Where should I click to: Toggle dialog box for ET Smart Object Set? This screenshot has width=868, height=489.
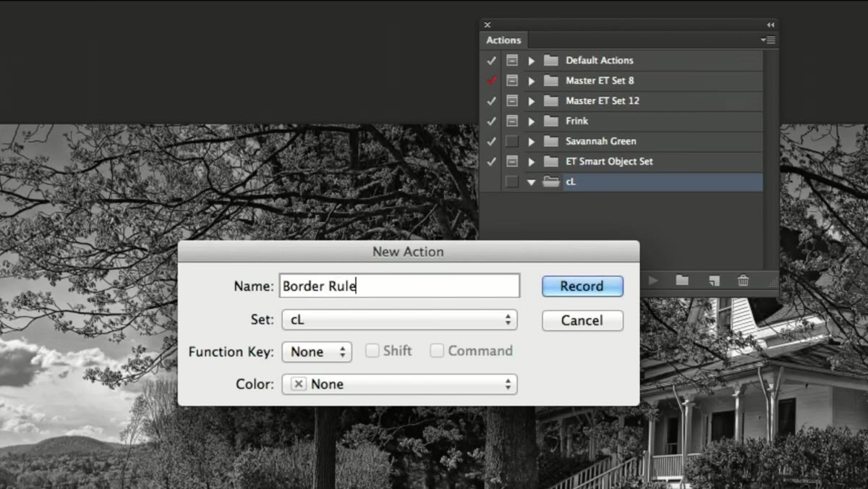tap(512, 161)
